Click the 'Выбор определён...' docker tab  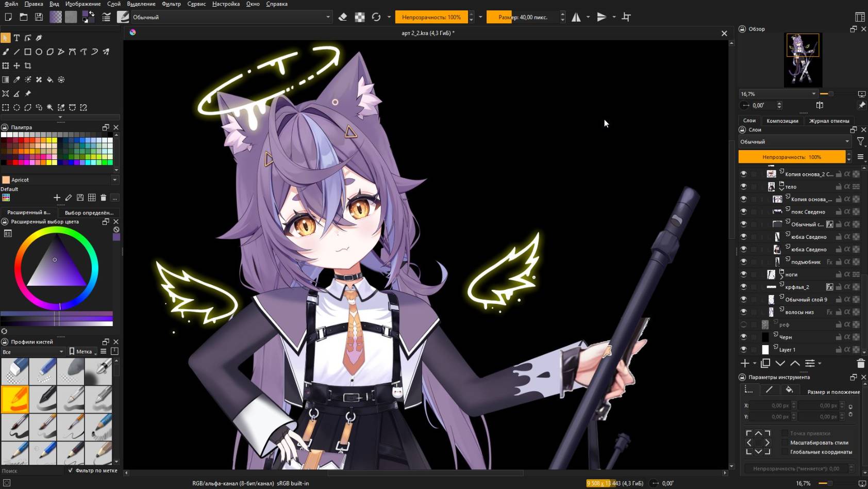(x=89, y=213)
